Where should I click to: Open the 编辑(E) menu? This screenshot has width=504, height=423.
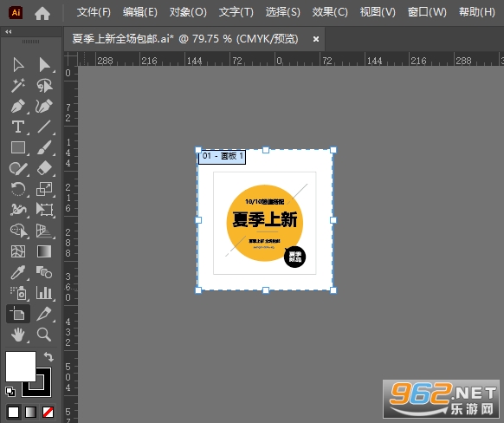[x=140, y=12]
